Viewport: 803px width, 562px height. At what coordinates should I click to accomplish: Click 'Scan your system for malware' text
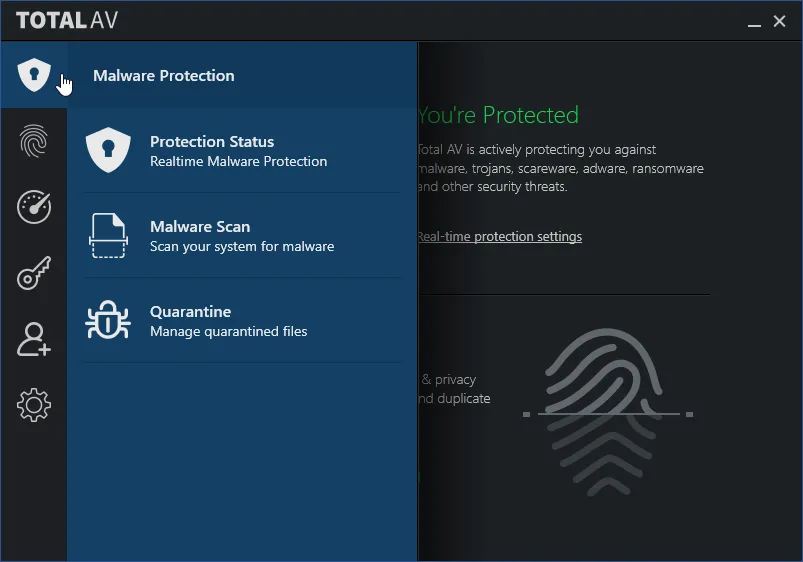[242, 246]
